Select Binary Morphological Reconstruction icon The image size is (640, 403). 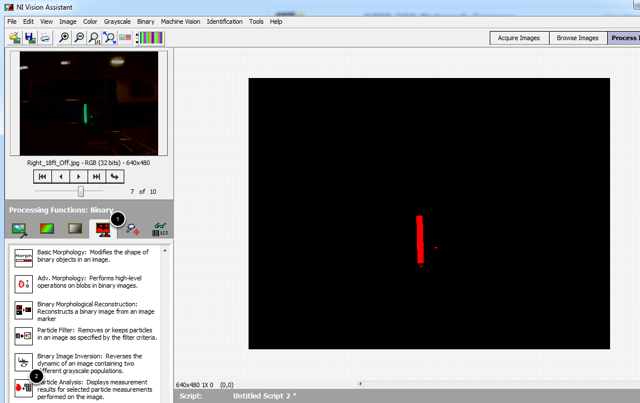point(23,310)
